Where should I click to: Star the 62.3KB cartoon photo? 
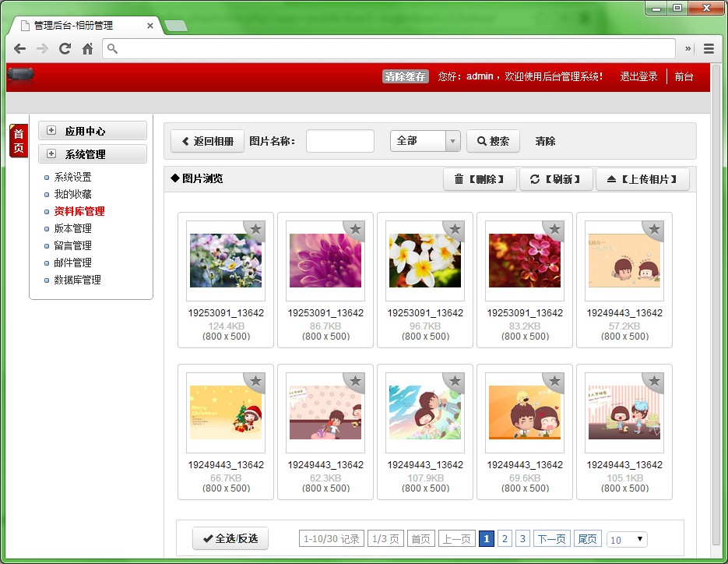point(356,381)
